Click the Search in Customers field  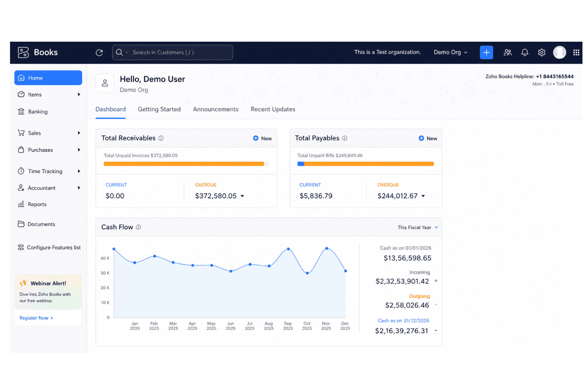(x=172, y=52)
